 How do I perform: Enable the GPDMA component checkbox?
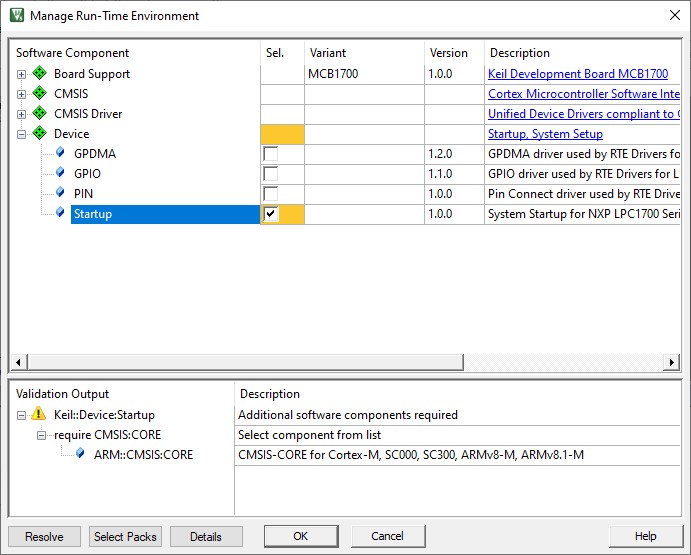coord(270,154)
